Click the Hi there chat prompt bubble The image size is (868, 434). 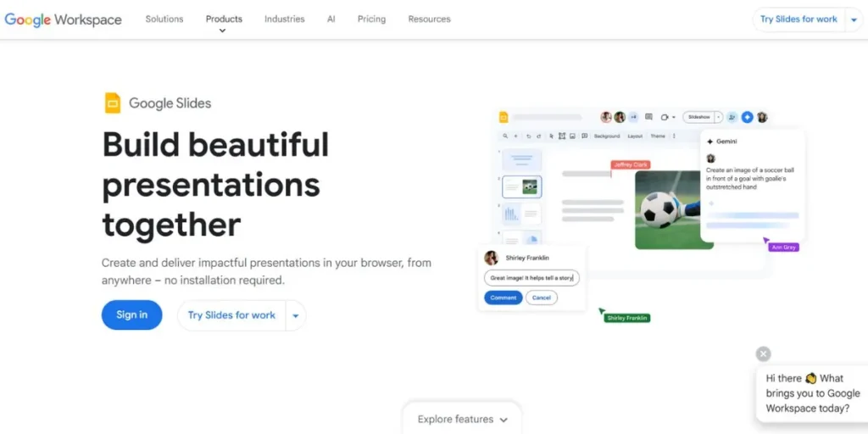pos(811,393)
